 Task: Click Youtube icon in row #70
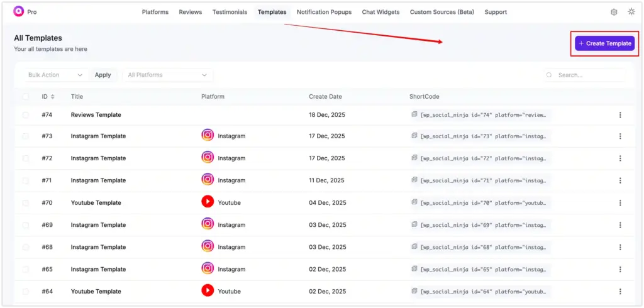[208, 202]
